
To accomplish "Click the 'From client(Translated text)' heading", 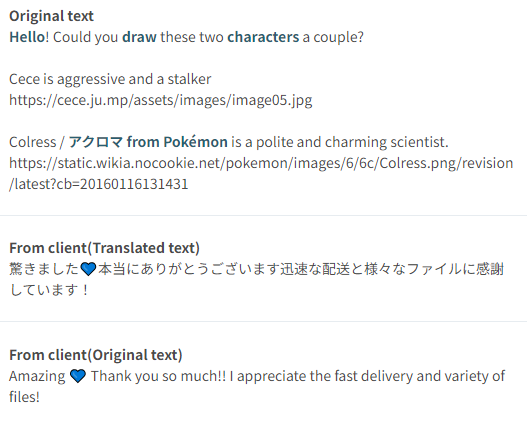I will [x=105, y=248].
